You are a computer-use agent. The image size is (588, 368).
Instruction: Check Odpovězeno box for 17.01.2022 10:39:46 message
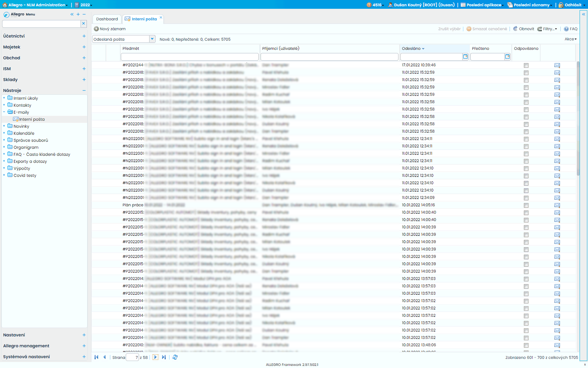[526, 66]
